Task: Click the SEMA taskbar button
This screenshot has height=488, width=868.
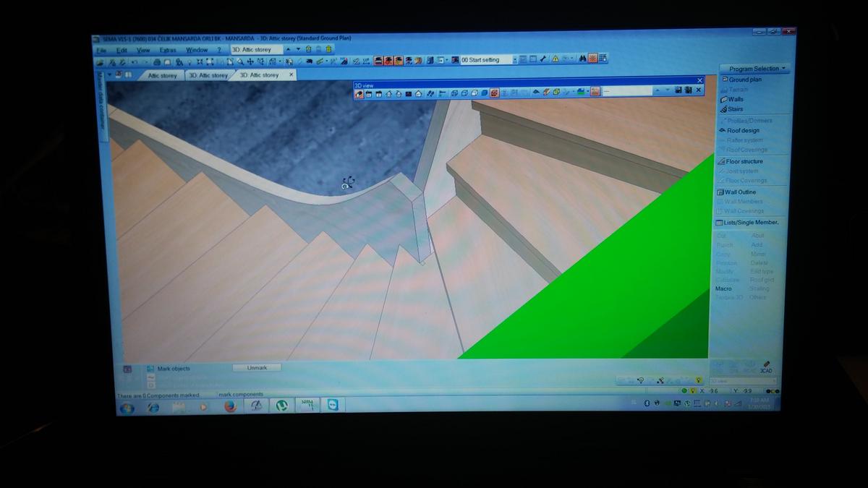Action: tap(307, 405)
